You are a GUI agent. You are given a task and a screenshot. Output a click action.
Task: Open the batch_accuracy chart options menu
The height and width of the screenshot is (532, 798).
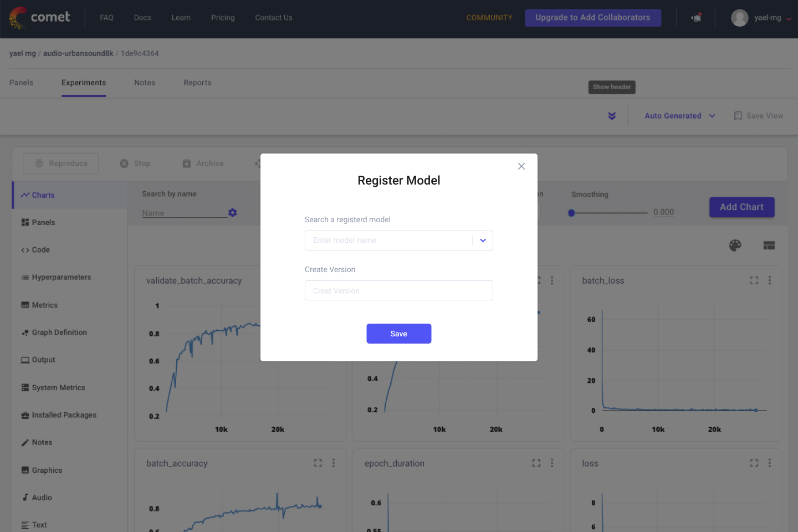[334, 463]
